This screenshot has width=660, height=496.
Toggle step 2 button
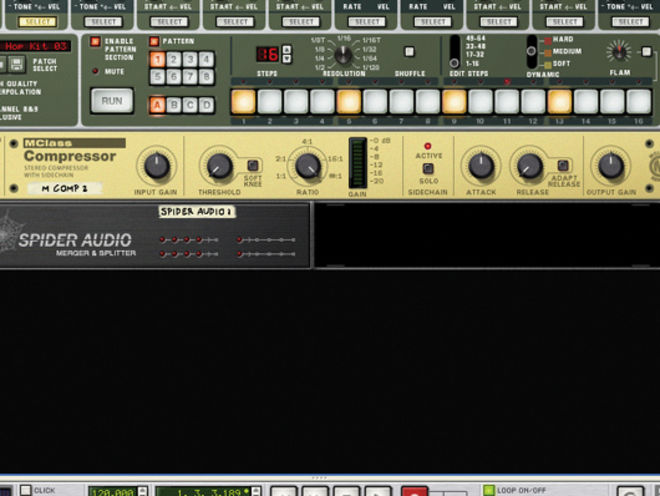[269, 101]
